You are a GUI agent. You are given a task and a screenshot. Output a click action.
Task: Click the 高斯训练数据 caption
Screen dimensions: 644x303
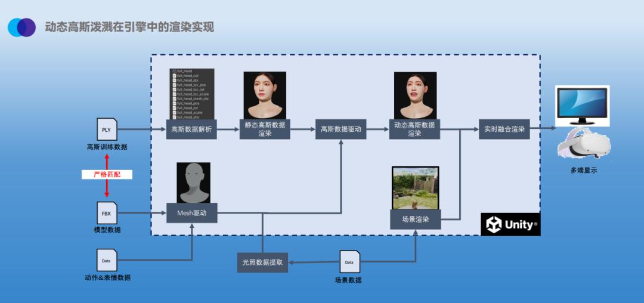pyautogui.click(x=107, y=147)
